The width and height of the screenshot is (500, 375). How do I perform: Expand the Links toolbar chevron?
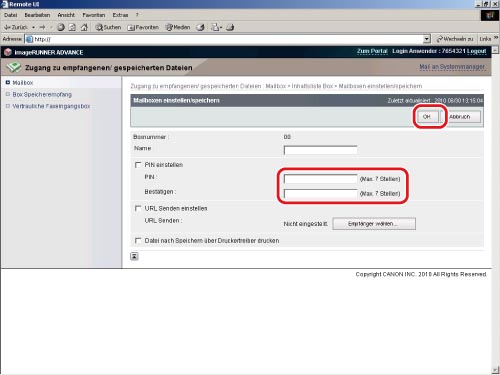click(496, 38)
